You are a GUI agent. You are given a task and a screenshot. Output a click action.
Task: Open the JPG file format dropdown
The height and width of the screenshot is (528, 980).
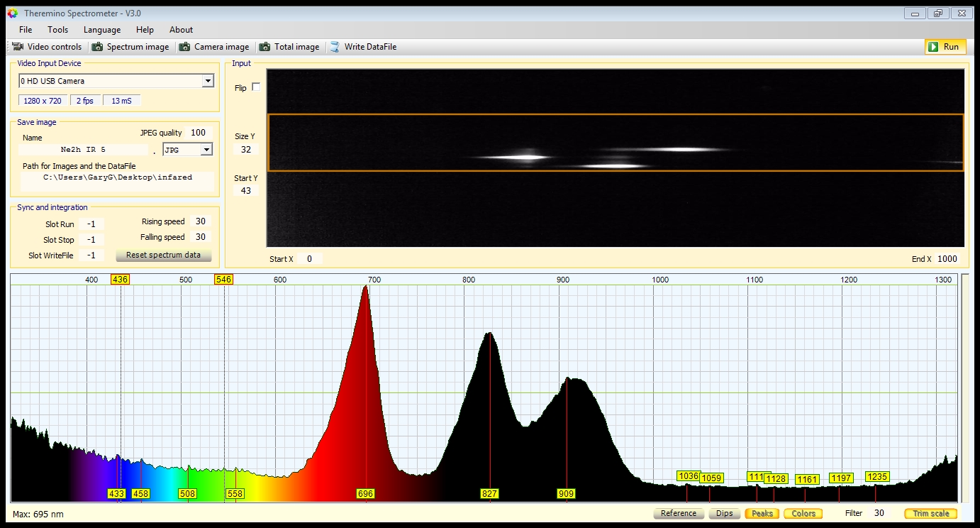[206, 150]
